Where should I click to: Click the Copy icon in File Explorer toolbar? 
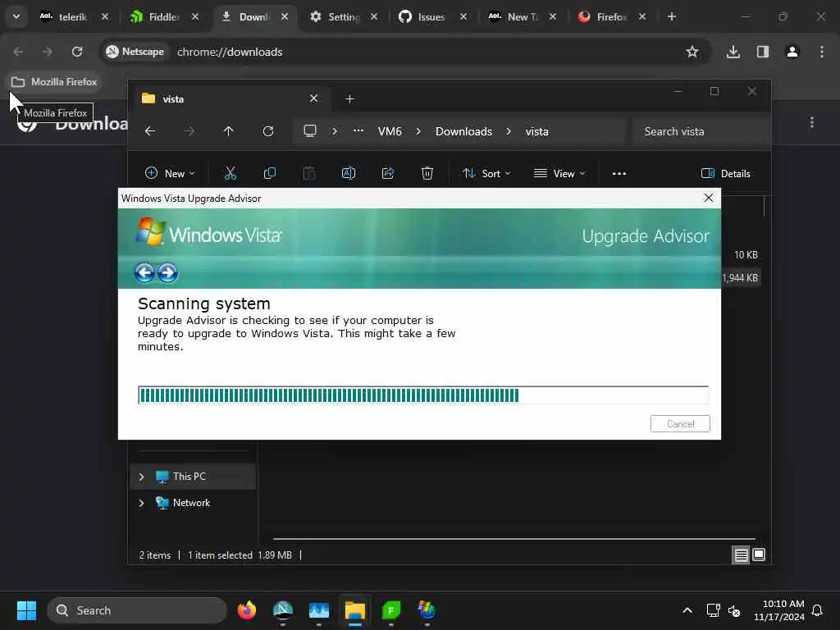(x=270, y=173)
